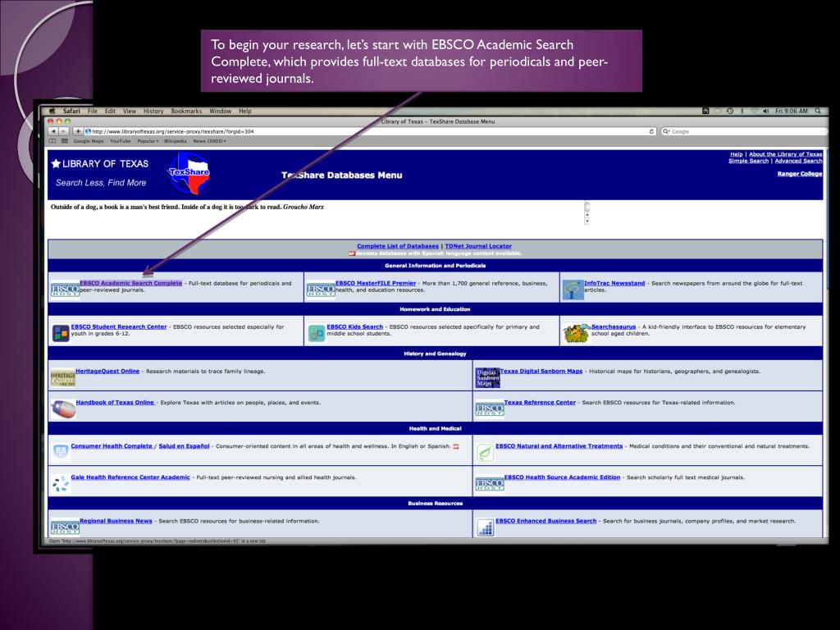Click the TexShare logo
The image size is (840, 630).
click(x=189, y=173)
